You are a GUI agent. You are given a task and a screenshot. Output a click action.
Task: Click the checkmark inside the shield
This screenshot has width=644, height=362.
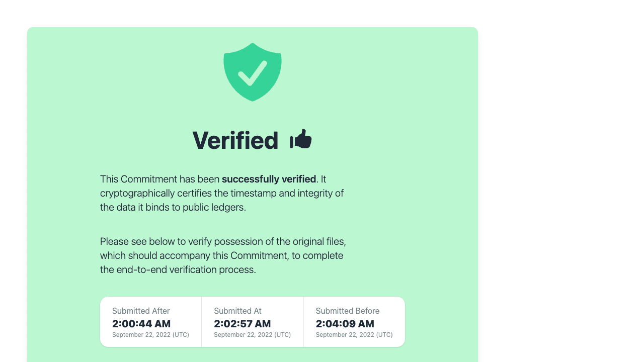253,73
